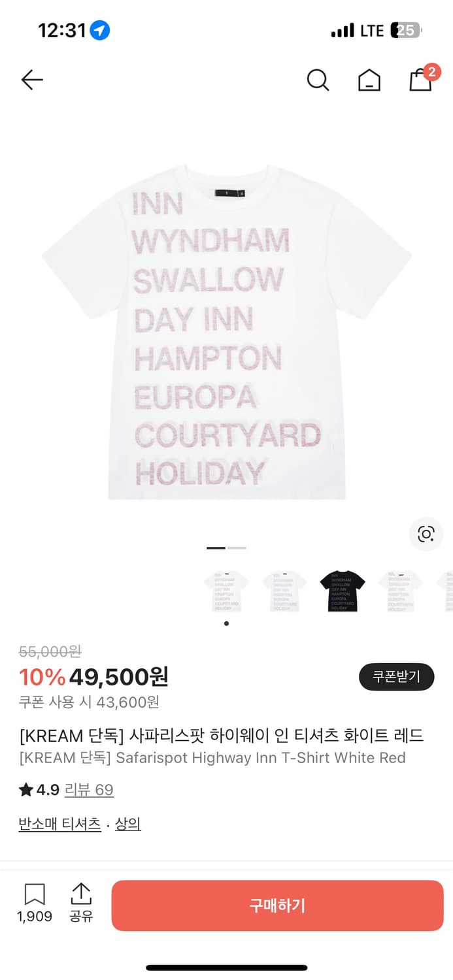453x980 pixels.
Task: Tap the location arrow in status bar
Action: tap(100, 30)
